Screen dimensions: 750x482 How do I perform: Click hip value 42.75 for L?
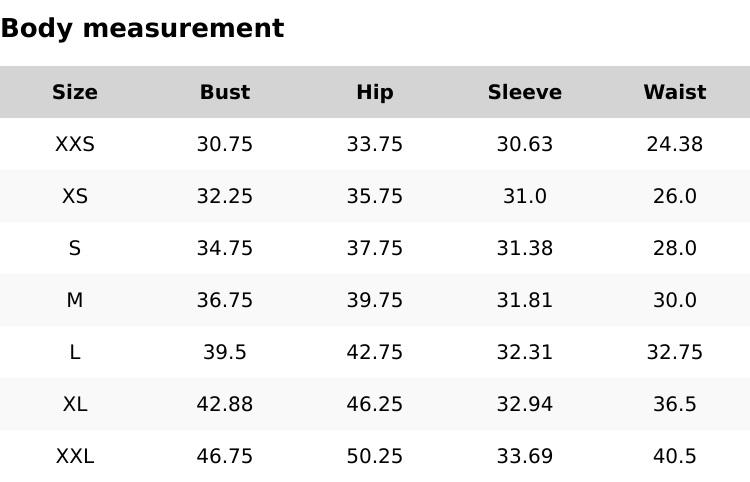coord(375,352)
